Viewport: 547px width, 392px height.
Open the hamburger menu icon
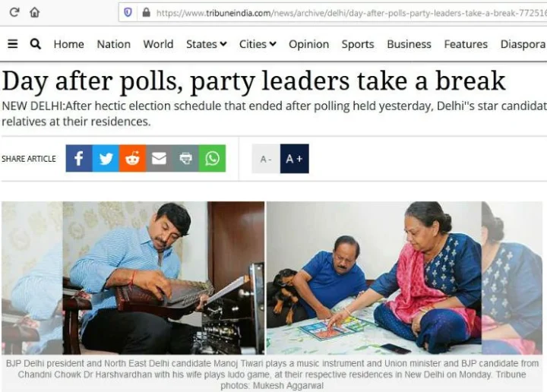coord(13,44)
